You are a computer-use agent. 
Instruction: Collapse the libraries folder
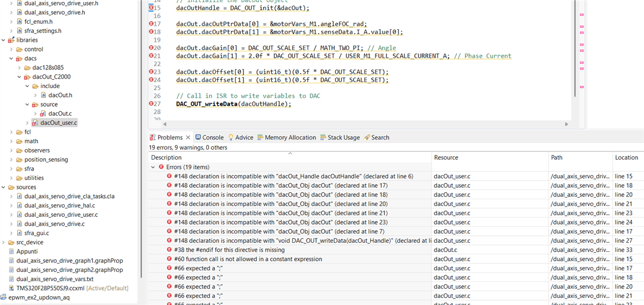[x=3, y=40]
